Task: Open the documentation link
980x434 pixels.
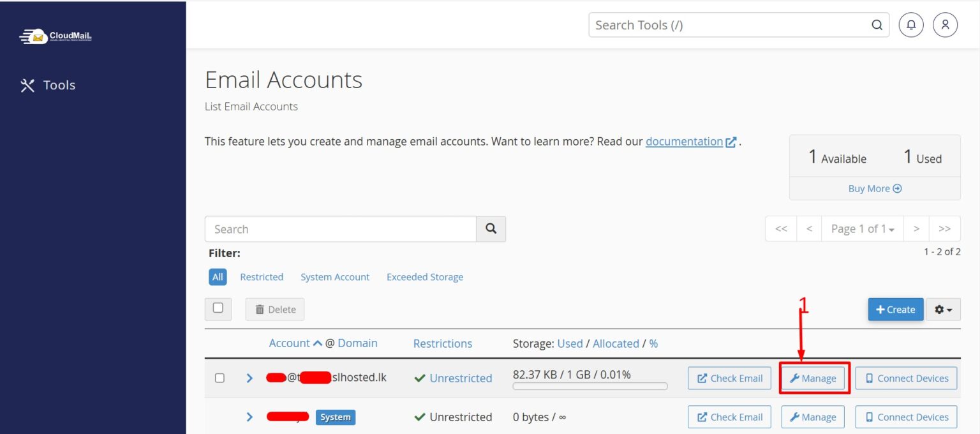Action: pyautogui.click(x=684, y=142)
